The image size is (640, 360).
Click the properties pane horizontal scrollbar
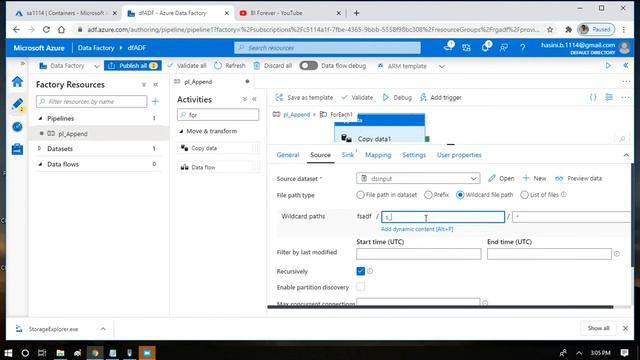(x=440, y=307)
